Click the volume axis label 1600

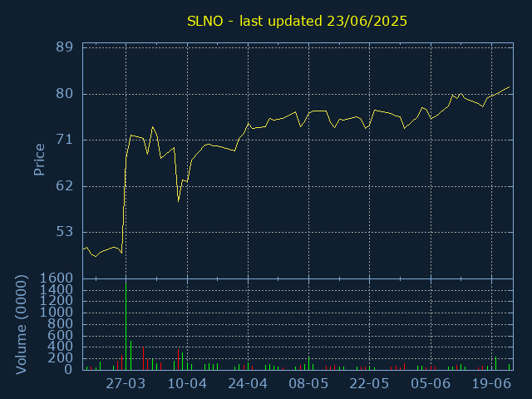[x=57, y=278]
